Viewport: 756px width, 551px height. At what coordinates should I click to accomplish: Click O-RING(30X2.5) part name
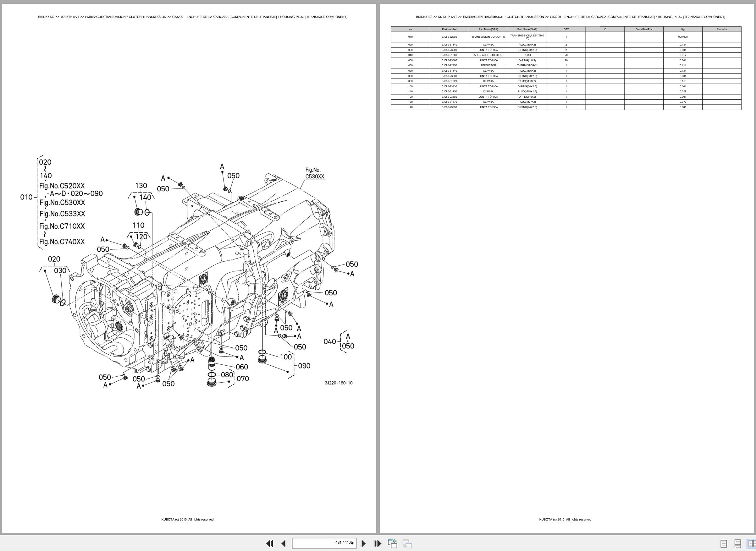pyautogui.click(x=527, y=86)
